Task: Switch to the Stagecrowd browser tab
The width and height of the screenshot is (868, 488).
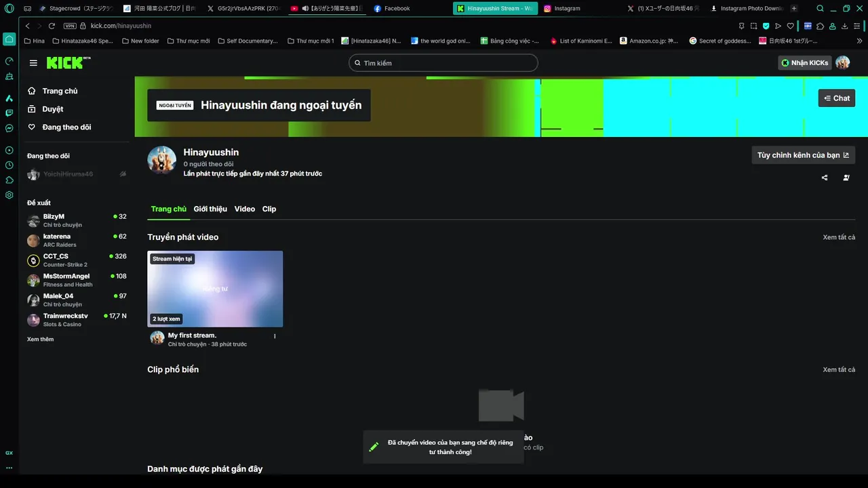Action: 76,8
